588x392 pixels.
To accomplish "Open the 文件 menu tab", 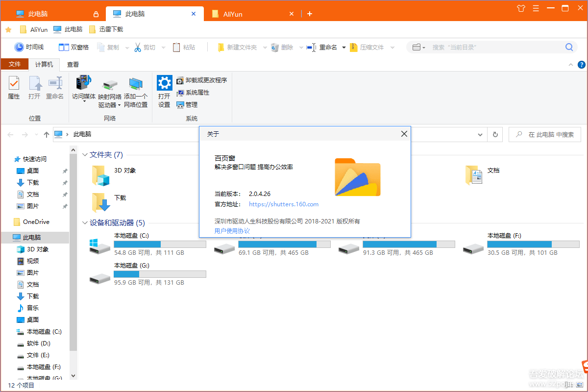I will click(x=15, y=65).
